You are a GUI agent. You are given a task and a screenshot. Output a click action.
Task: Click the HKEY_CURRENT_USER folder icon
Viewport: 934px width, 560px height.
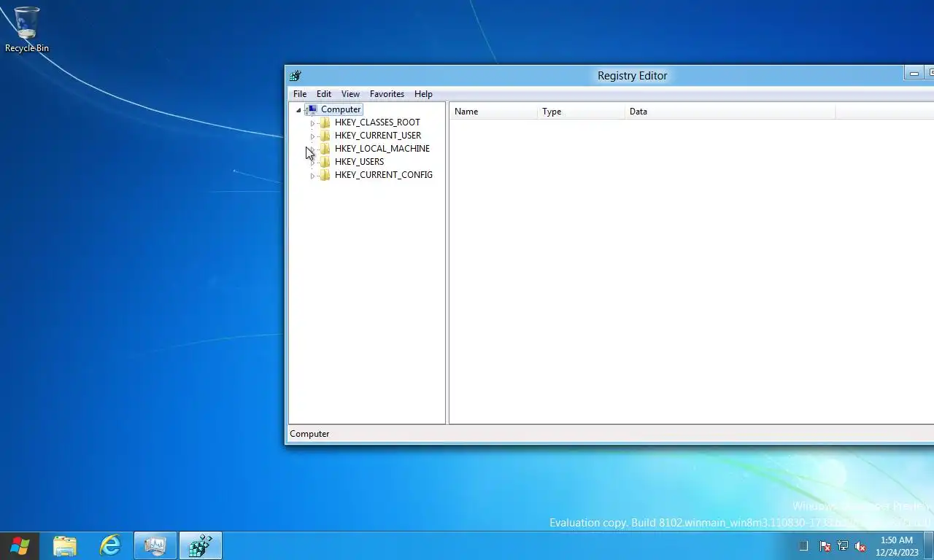[325, 136]
